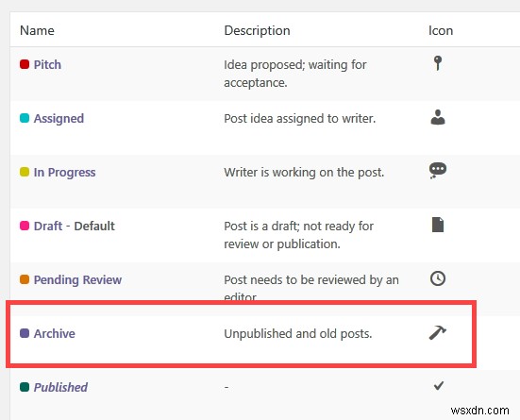Image resolution: width=520 pixels, height=420 pixels.
Task: Select the red Pitch color swatch
Action: tap(25, 64)
